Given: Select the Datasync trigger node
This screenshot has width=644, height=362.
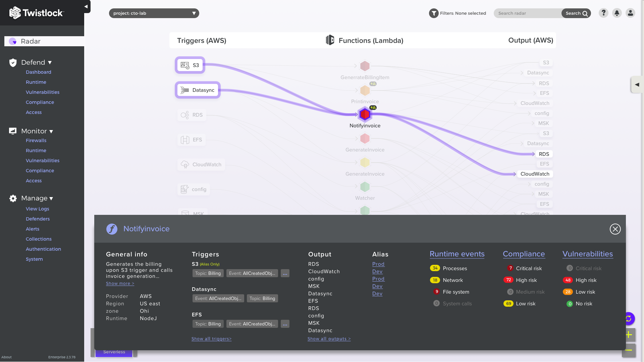Looking at the screenshot, I should pos(198,90).
